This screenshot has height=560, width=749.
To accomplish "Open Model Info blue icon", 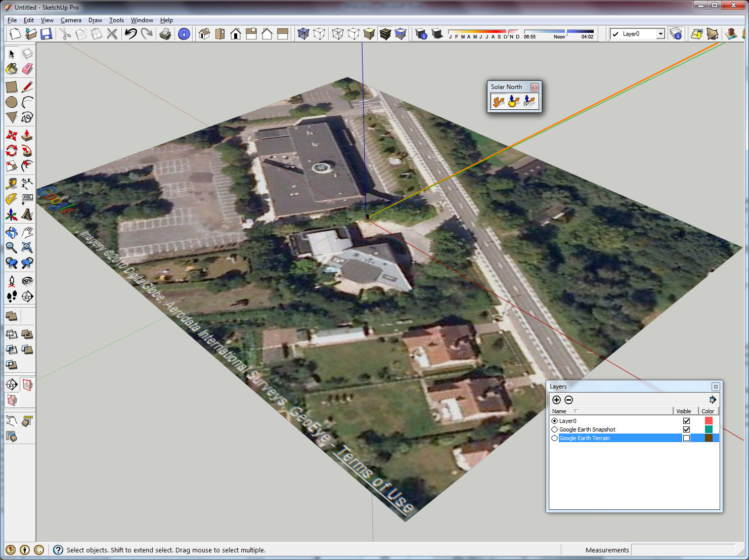I will [184, 34].
